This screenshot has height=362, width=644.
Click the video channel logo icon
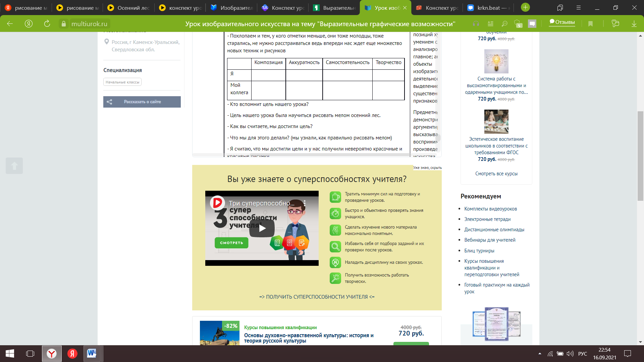(218, 203)
